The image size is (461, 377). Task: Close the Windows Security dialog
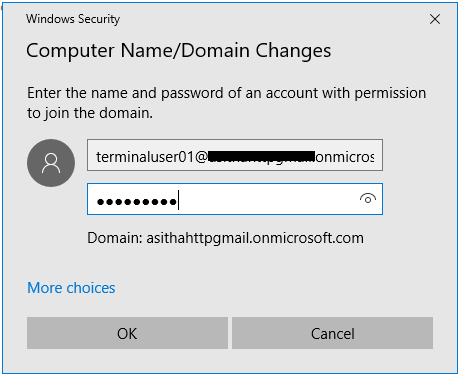435,19
